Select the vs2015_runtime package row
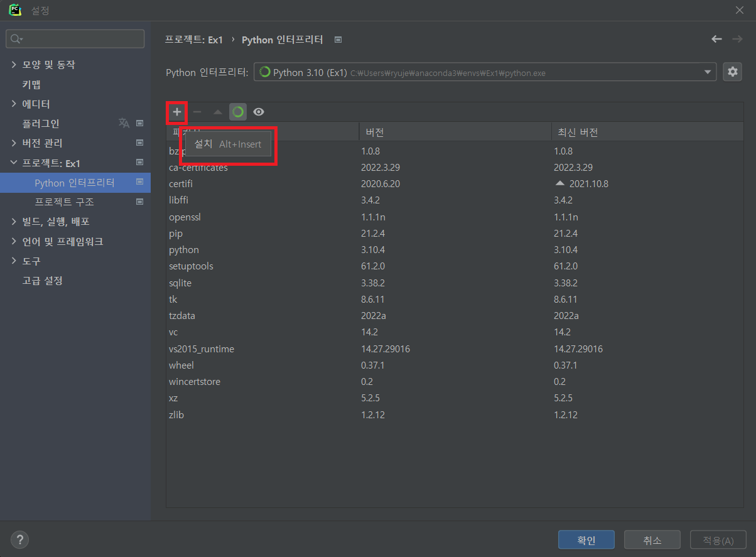This screenshot has height=557, width=756. [455, 349]
